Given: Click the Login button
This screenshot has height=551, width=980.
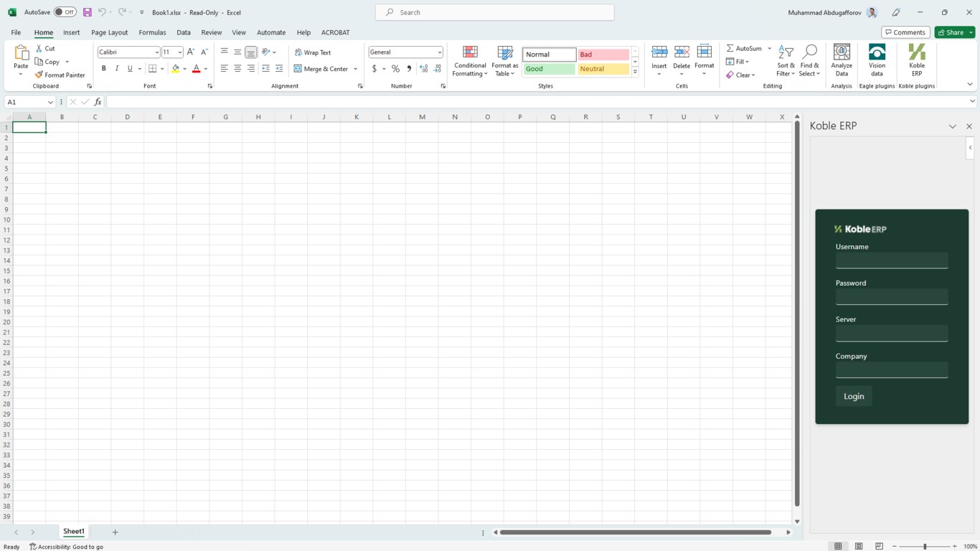Looking at the screenshot, I should (x=854, y=396).
